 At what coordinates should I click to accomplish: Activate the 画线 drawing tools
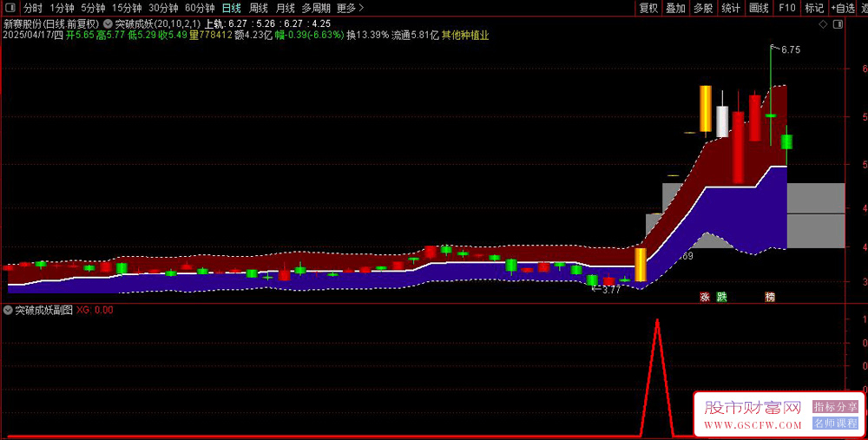pos(759,8)
